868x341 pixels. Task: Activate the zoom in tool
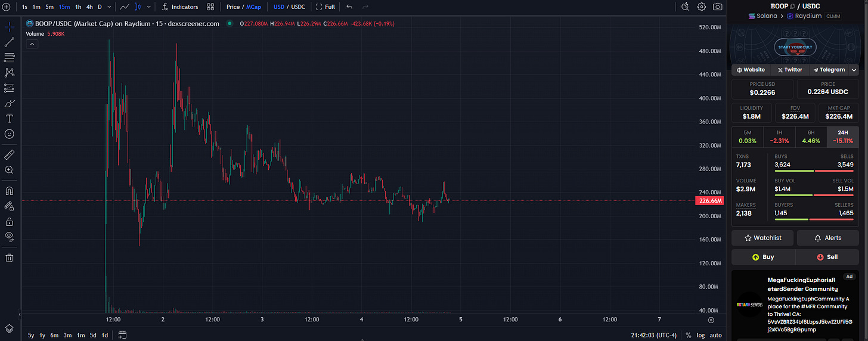[9, 170]
